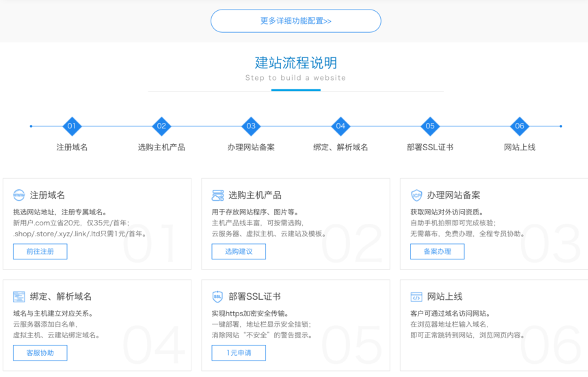Select step 05 diamond marker

430,126
